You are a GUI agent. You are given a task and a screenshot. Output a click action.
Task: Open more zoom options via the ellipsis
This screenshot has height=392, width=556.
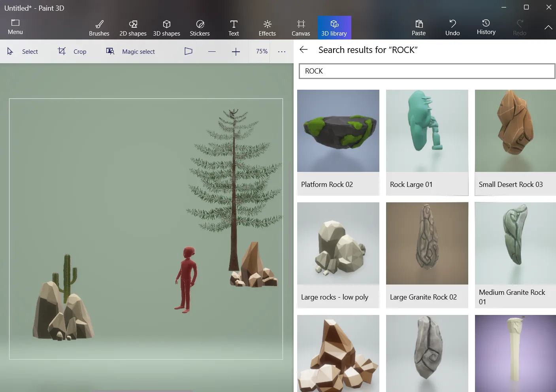point(281,51)
